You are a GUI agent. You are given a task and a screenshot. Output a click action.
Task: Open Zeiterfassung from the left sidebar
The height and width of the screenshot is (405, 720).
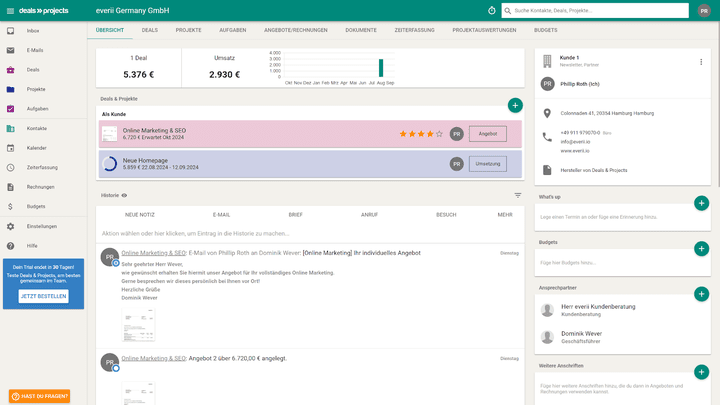[x=42, y=167]
